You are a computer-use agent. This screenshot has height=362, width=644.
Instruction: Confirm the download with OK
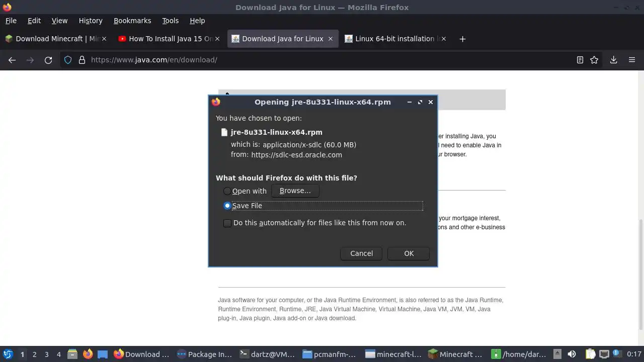click(x=409, y=253)
